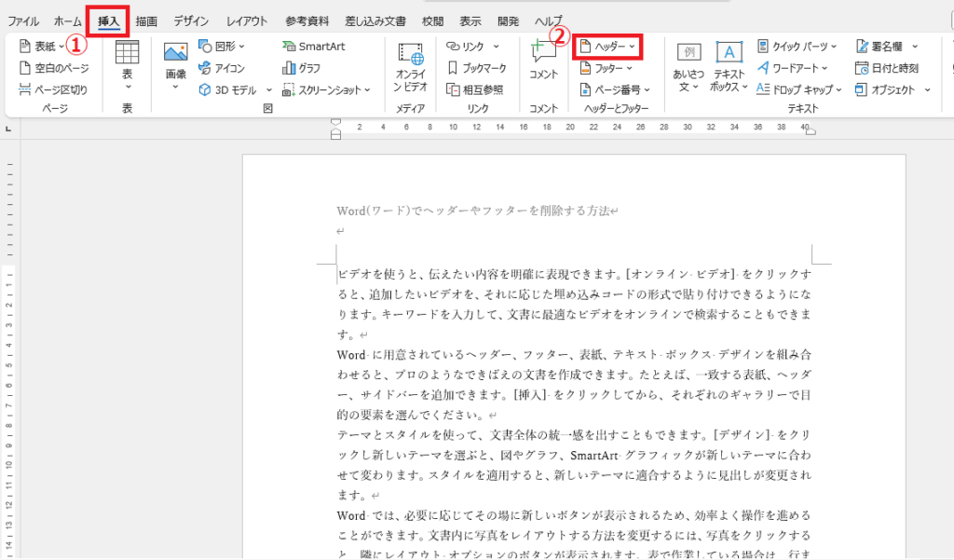954x560 pixels.
Task: Switch to the レイアウト tab
Action: [x=247, y=21]
